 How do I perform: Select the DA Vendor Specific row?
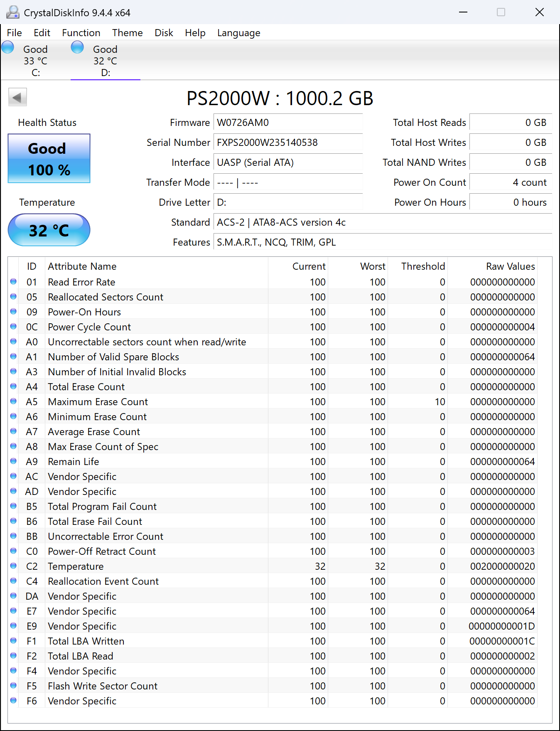(x=273, y=596)
